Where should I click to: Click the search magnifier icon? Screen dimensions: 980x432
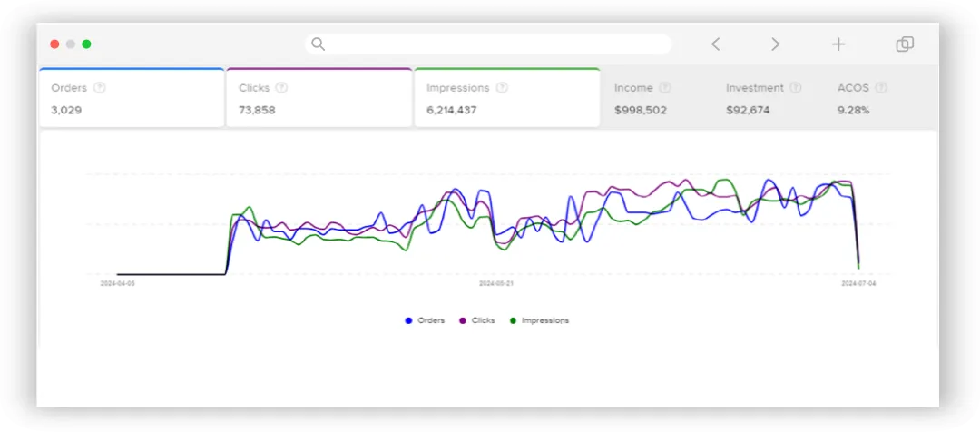[318, 44]
